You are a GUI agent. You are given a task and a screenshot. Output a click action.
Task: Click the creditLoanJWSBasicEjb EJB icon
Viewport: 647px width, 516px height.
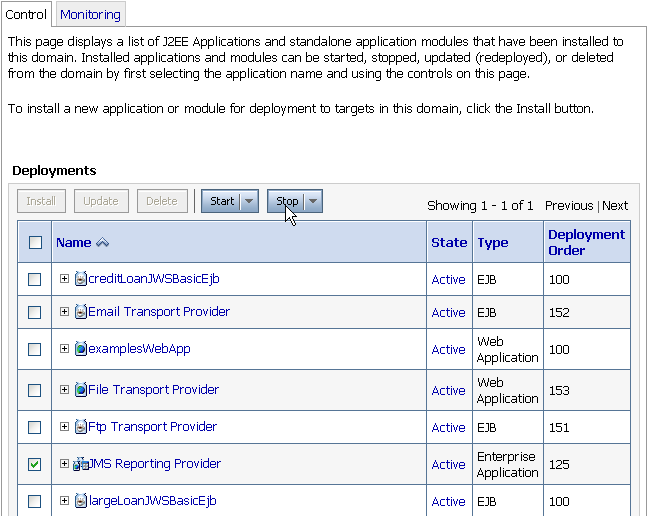coord(81,279)
